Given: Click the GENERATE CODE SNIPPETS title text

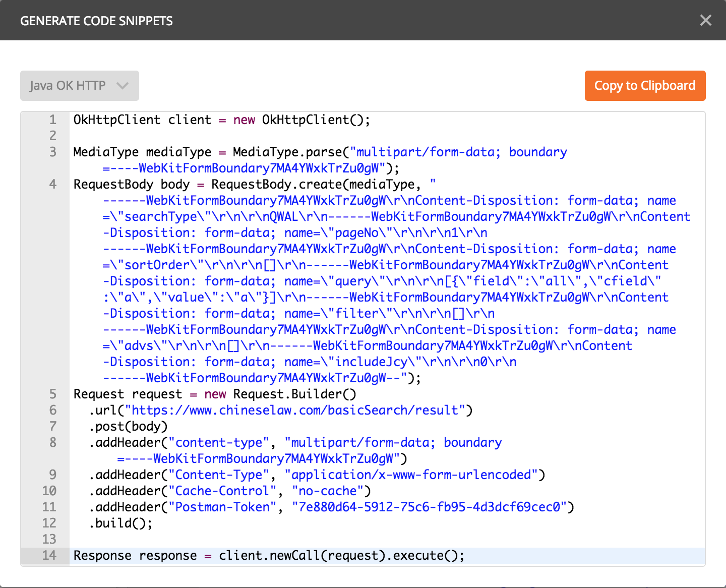Looking at the screenshot, I should pyautogui.click(x=96, y=20).
